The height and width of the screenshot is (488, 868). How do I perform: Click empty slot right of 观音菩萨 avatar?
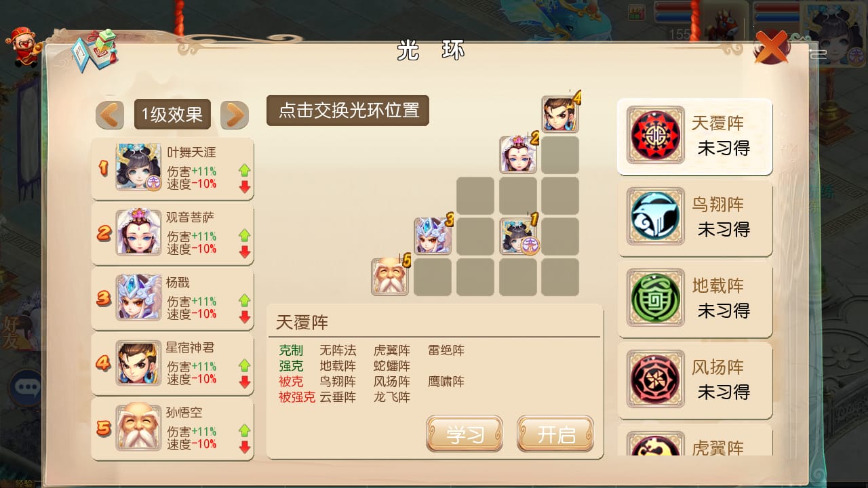click(x=559, y=155)
